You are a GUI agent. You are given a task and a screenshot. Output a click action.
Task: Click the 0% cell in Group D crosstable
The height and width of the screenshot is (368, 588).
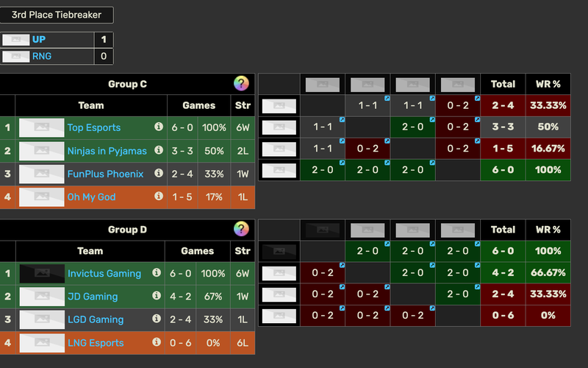coord(548,316)
